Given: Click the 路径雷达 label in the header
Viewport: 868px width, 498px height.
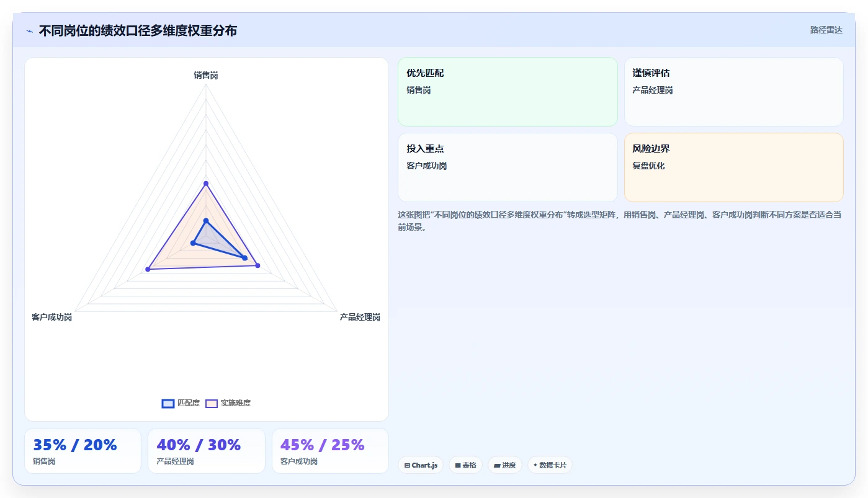Looking at the screenshot, I should pos(826,30).
